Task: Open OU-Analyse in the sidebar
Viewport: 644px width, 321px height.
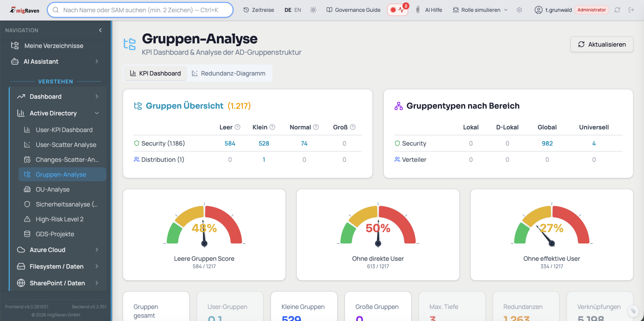Action: (x=53, y=189)
